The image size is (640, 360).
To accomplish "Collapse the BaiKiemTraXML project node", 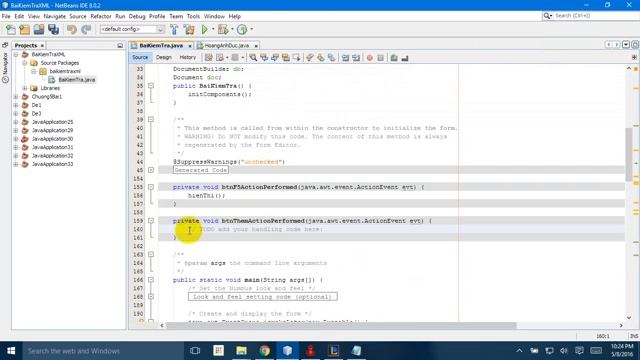I will (x=16, y=54).
